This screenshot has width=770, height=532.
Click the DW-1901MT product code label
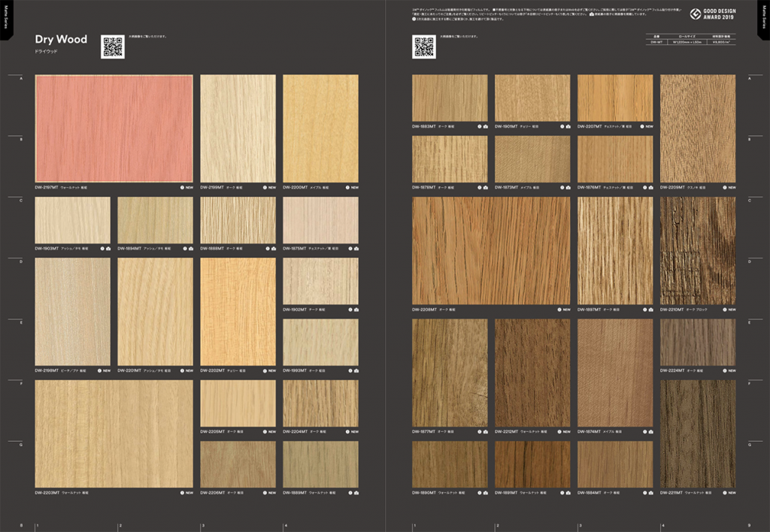(506, 127)
